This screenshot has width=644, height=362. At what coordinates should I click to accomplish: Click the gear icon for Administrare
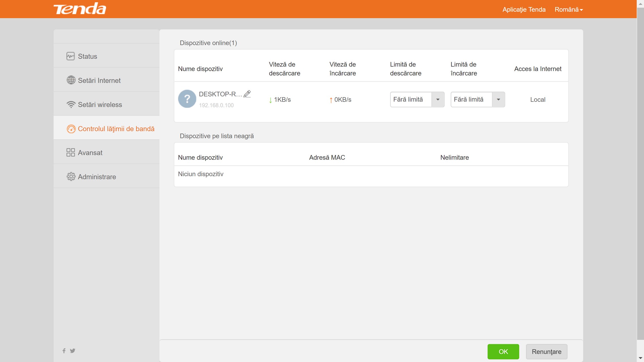[x=71, y=176]
